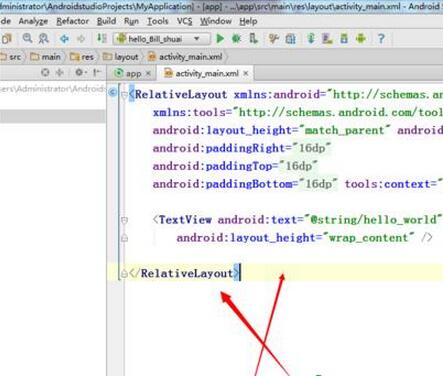This screenshot has height=376, width=443.
Task: Open the Analyze menu
Action: point(33,21)
